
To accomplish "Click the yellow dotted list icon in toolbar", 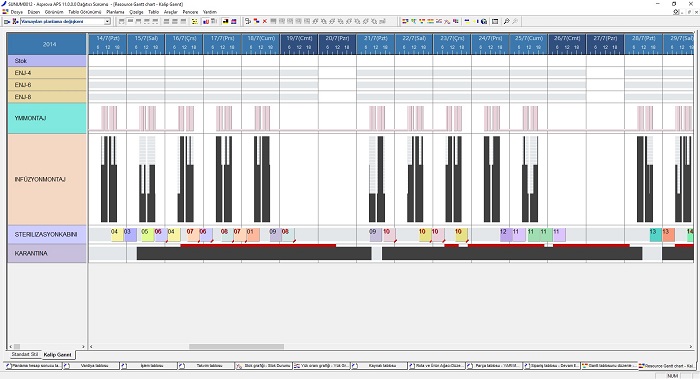I will click(x=195, y=21).
